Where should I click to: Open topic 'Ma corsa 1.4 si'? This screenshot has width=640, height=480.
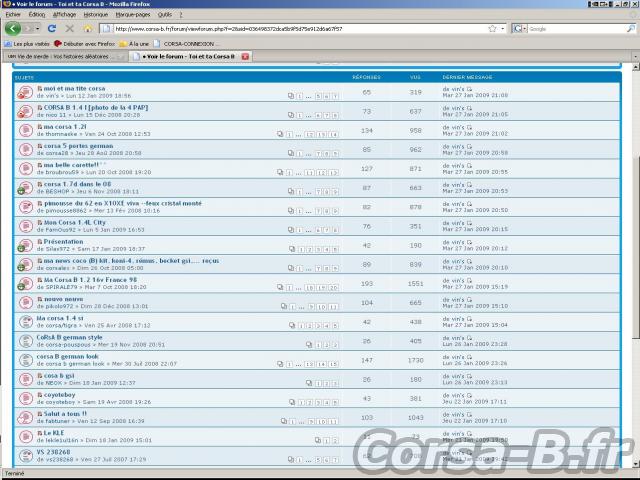[60, 318]
